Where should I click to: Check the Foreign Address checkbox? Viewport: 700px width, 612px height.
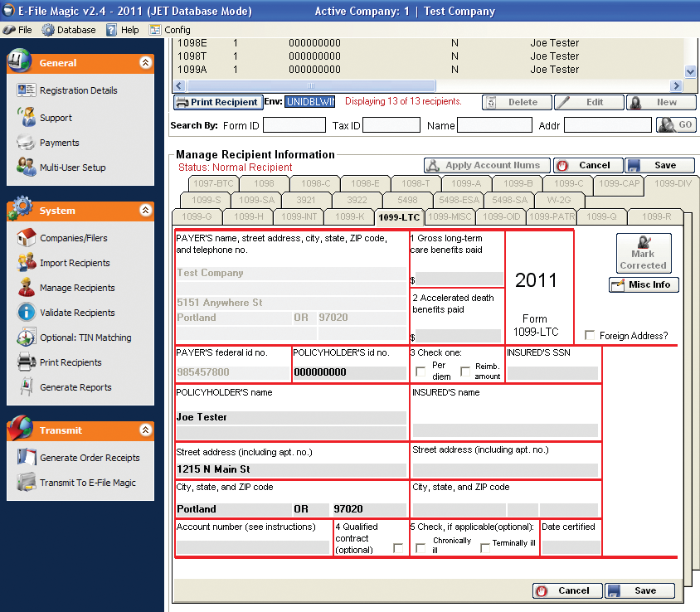click(590, 335)
